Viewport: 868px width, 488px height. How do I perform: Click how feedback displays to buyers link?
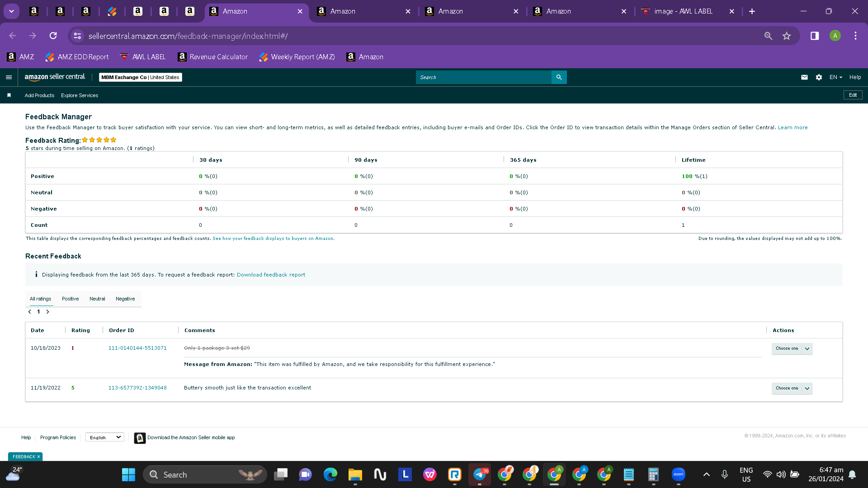[273, 239]
